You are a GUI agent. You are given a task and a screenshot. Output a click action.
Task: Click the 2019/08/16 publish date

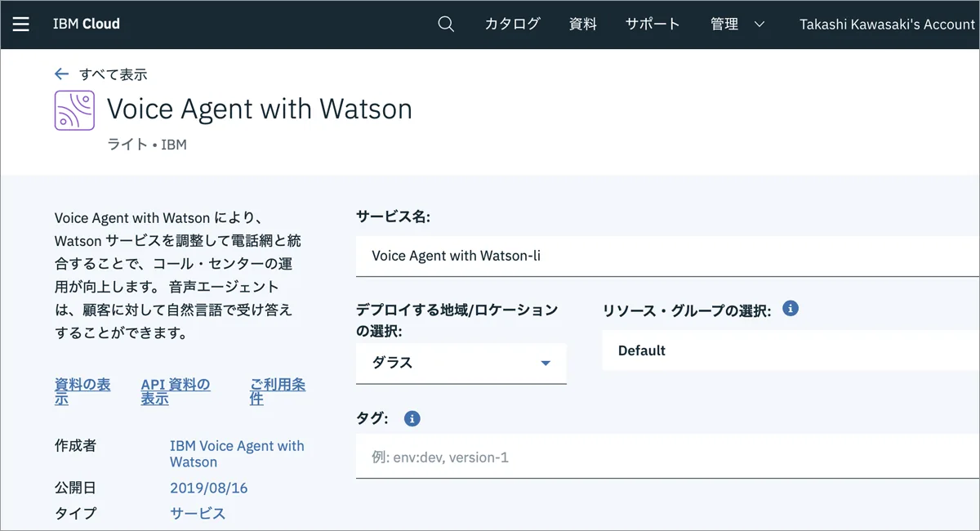click(209, 489)
